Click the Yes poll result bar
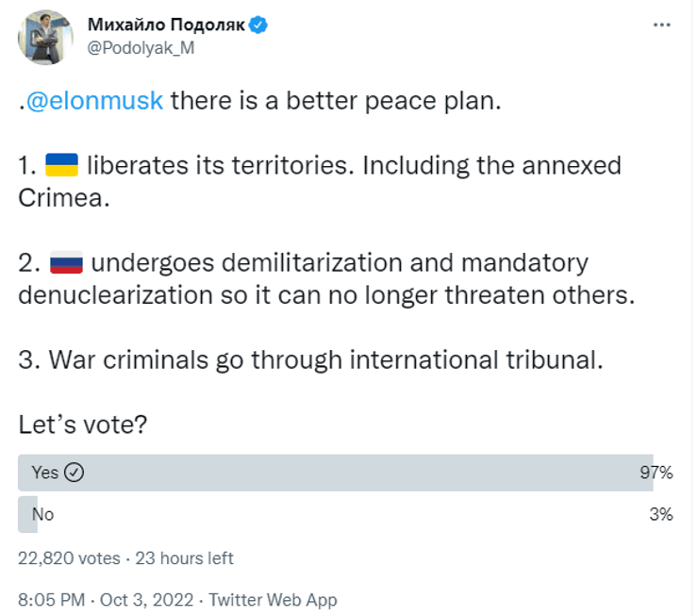The height and width of the screenshot is (616, 698). [x=330, y=473]
